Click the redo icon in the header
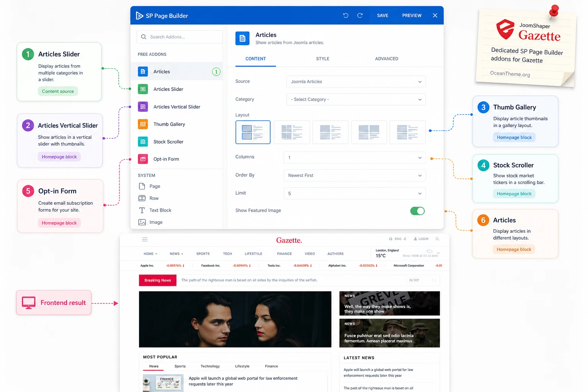588x392 pixels. [360, 16]
